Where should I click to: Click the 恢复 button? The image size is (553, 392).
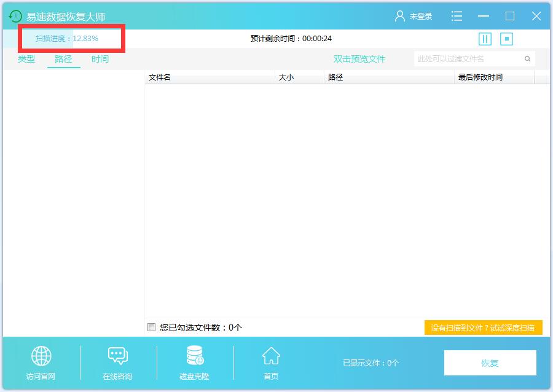click(x=490, y=363)
